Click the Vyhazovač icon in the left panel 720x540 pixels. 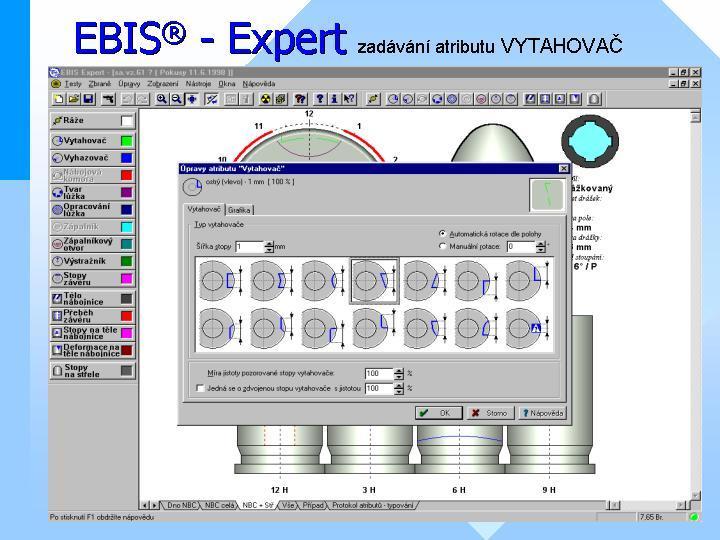click(x=57, y=158)
